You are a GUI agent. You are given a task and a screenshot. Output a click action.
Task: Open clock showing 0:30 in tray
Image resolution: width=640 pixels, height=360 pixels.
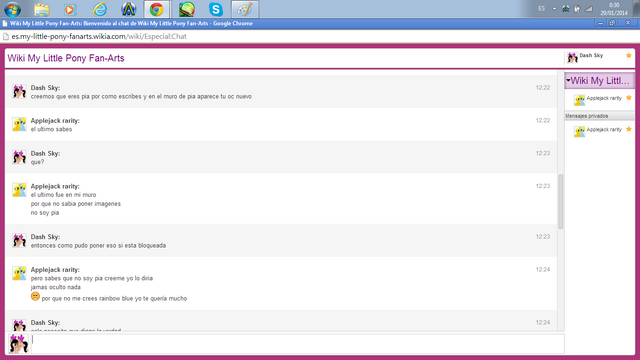pos(614,9)
